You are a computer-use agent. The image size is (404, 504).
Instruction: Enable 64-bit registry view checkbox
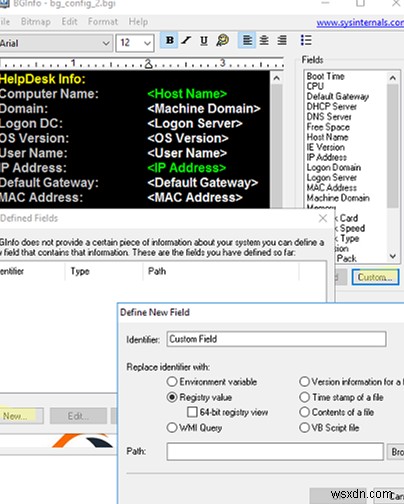(x=192, y=412)
